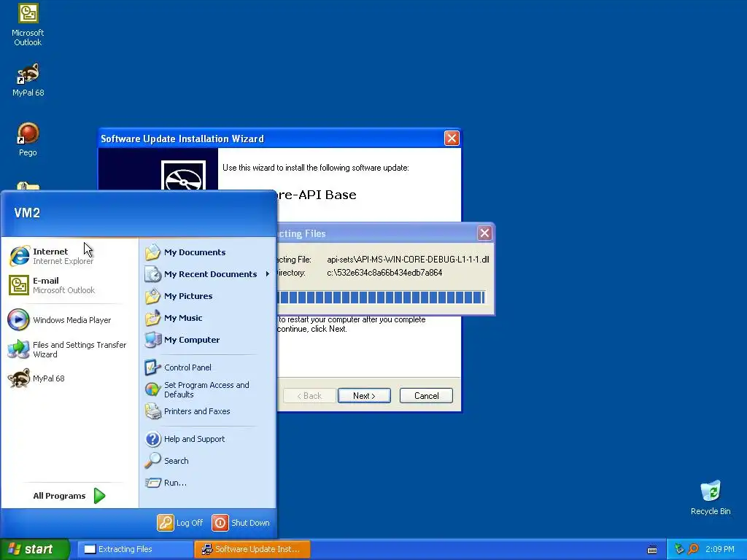Click the extracted file name API-MS-WIN-CORE-DEBUG-L1-1-1.dll
The image size is (747, 560).
point(422,260)
